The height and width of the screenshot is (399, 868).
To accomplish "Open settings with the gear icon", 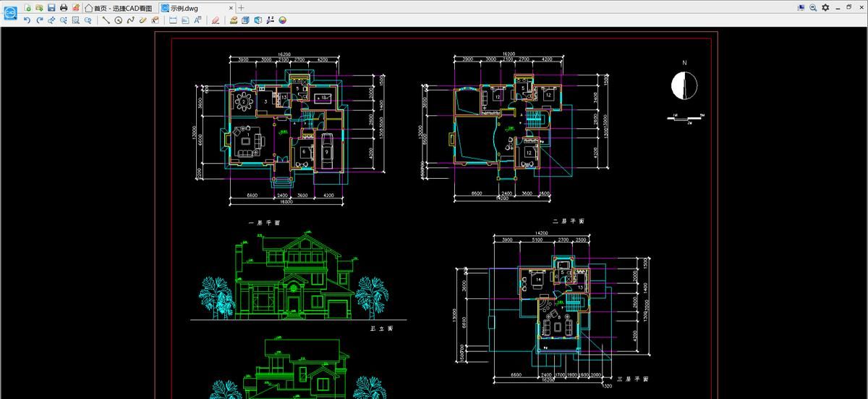I will tap(825, 7).
